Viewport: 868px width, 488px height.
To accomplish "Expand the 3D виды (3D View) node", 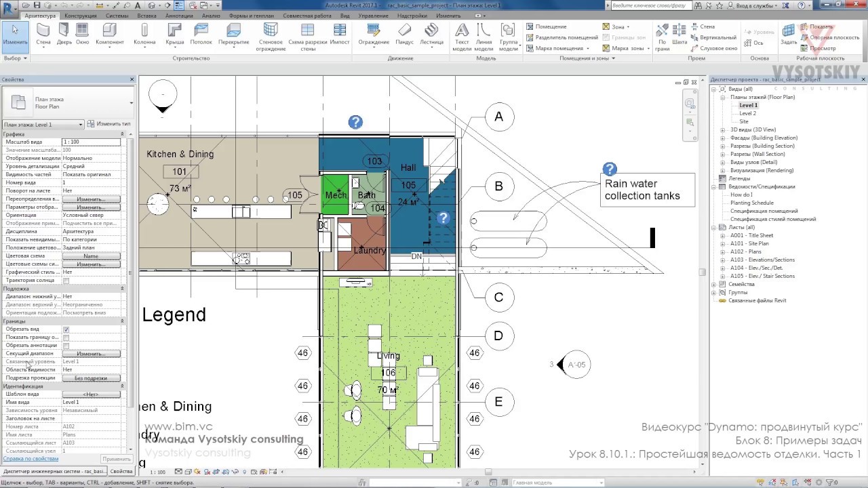I will point(723,129).
